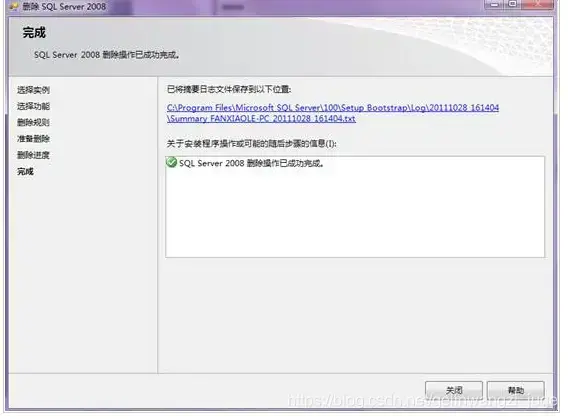This screenshot has height=419, width=568.
Task: Click the 帮助 (Help) button
Action: tap(515, 390)
